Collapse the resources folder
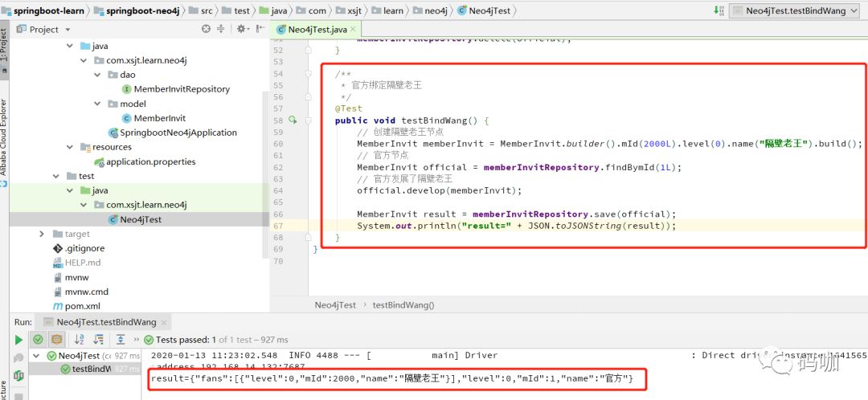Viewport: 868px width, 400px height. pyautogui.click(x=70, y=147)
